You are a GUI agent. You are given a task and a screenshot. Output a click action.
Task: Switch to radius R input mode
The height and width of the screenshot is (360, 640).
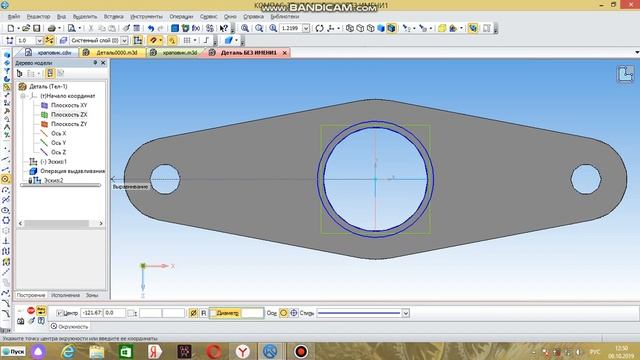coord(204,313)
